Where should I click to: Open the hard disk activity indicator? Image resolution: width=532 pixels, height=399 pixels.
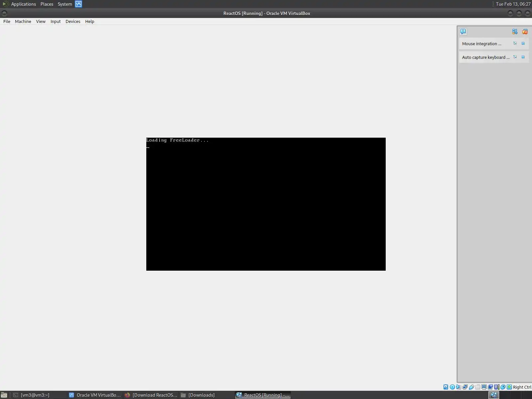(x=446, y=387)
